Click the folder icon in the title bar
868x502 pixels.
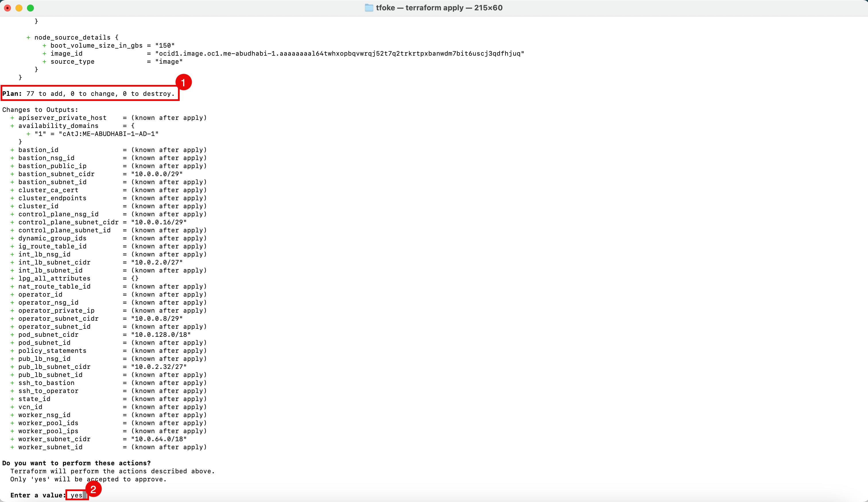click(369, 8)
